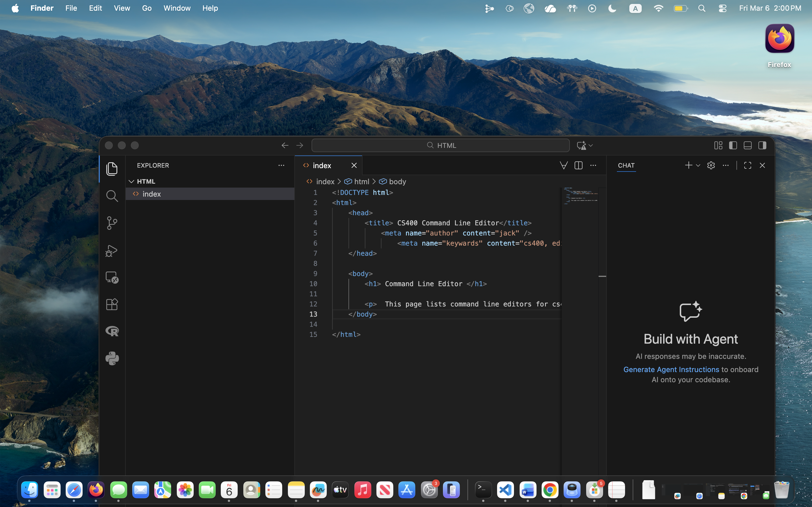Select the index editor tab
This screenshot has height=507, width=812.
coord(321,165)
